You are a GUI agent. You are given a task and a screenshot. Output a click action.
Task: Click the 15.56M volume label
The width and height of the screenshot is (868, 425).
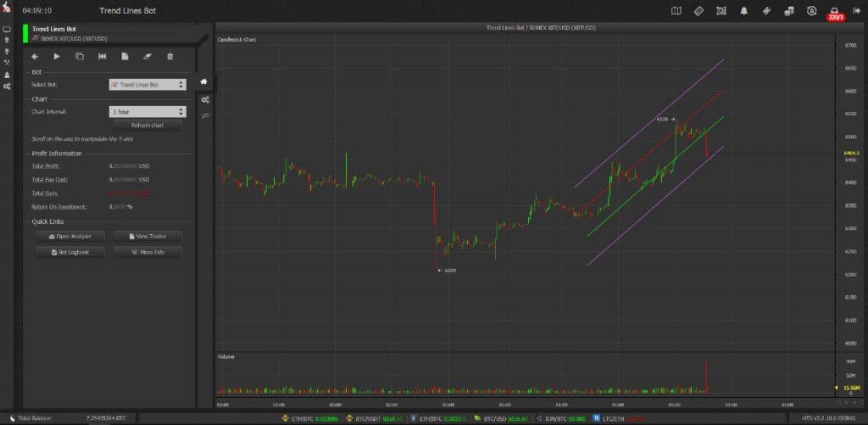point(851,388)
